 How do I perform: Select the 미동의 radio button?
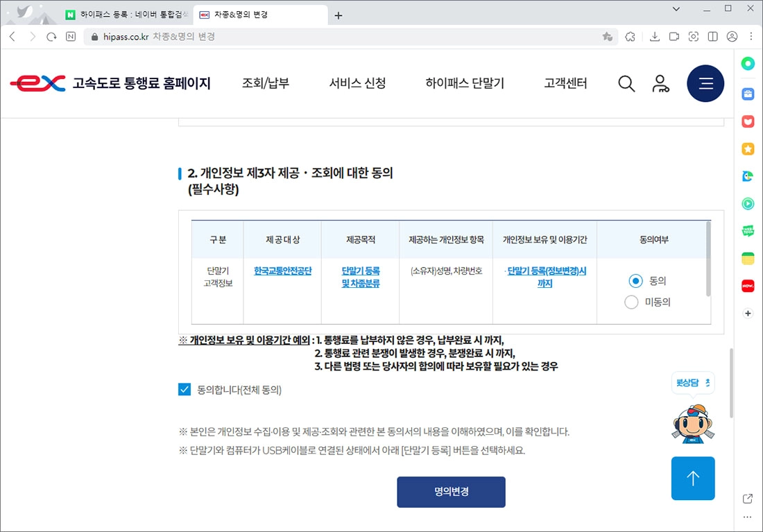click(x=631, y=302)
